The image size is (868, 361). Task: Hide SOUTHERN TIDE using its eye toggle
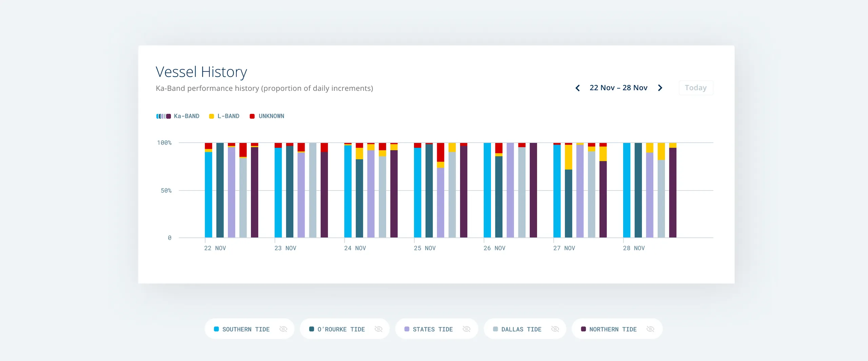pos(283,329)
